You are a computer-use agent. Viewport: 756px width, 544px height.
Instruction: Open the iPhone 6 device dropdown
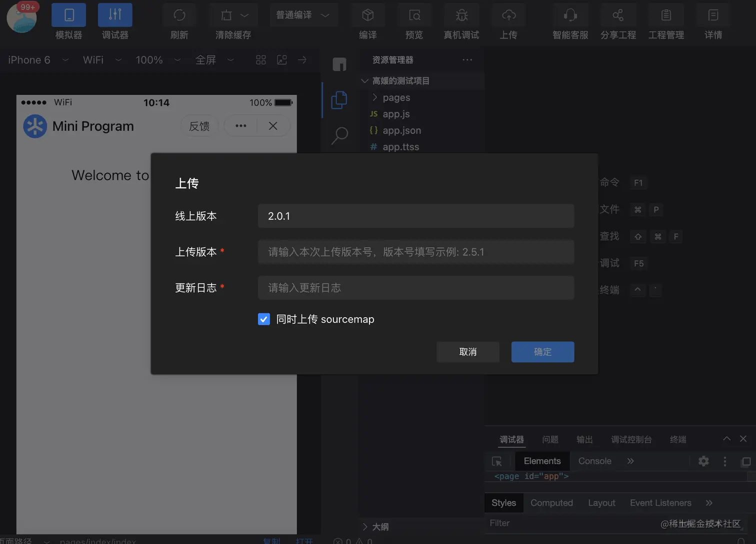click(37, 60)
